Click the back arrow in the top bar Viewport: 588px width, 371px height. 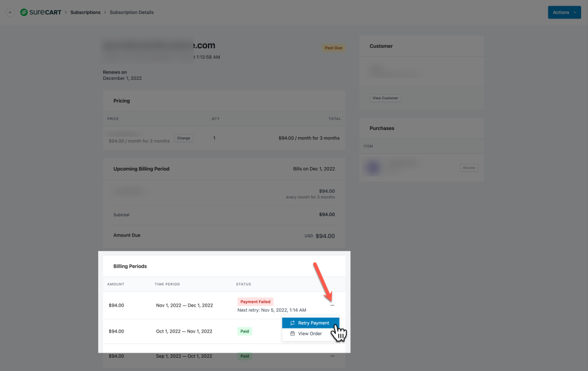click(x=10, y=11)
